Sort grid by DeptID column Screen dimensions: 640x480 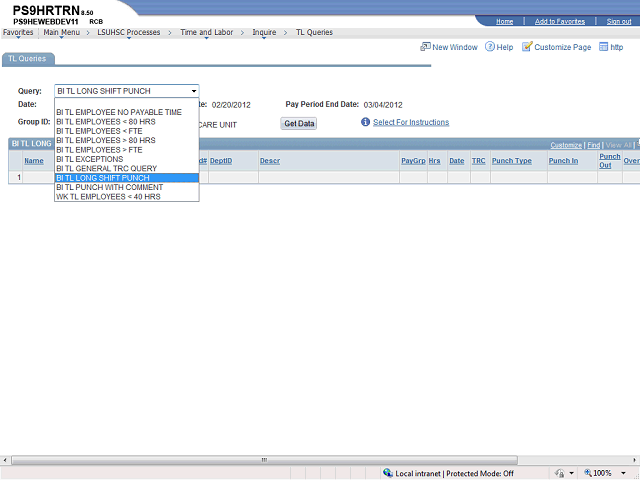[x=221, y=161]
